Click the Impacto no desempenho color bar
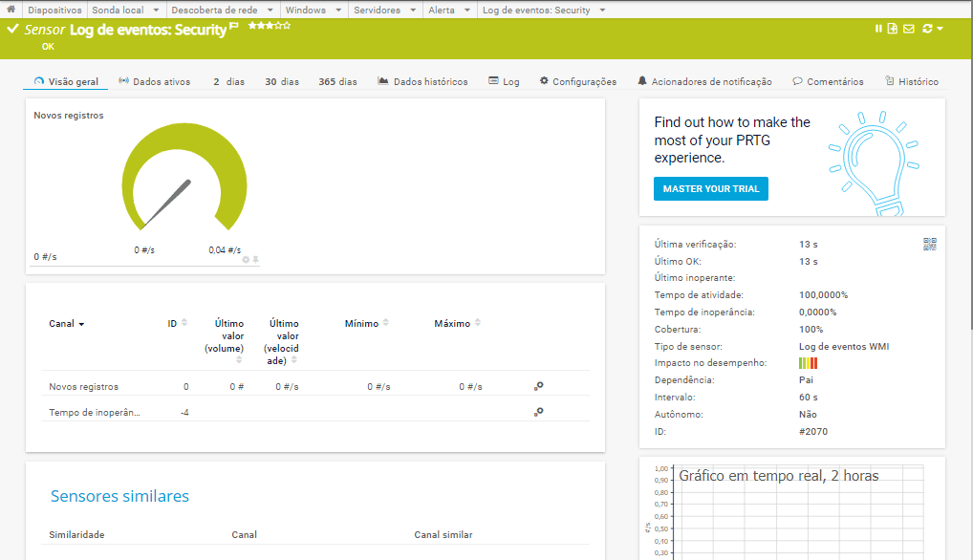The width and height of the screenshot is (973, 560). tap(808, 363)
